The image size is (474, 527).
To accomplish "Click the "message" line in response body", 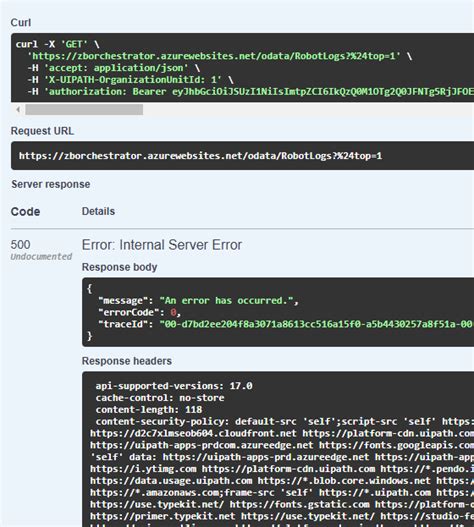I will point(198,300).
